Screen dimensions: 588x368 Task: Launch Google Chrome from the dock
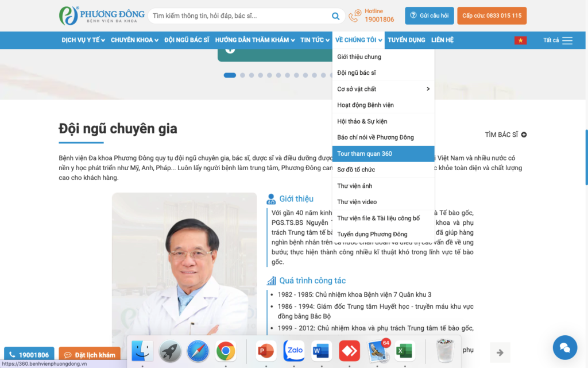(x=226, y=350)
